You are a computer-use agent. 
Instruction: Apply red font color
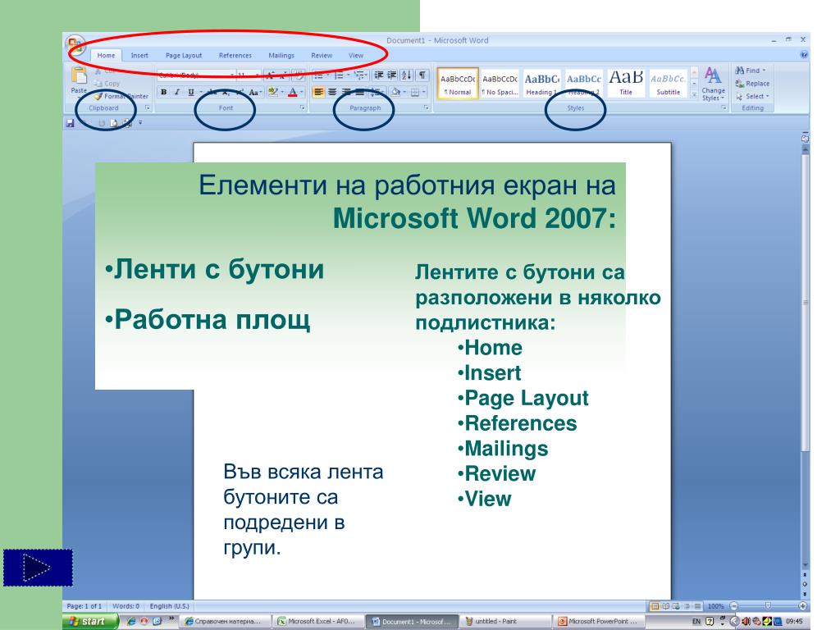click(x=293, y=92)
